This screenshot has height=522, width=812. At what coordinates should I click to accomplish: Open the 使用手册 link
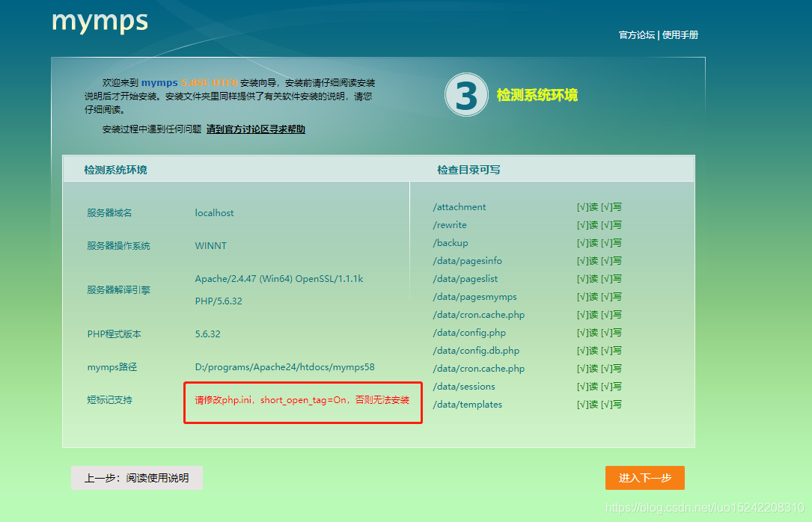(x=680, y=34)
